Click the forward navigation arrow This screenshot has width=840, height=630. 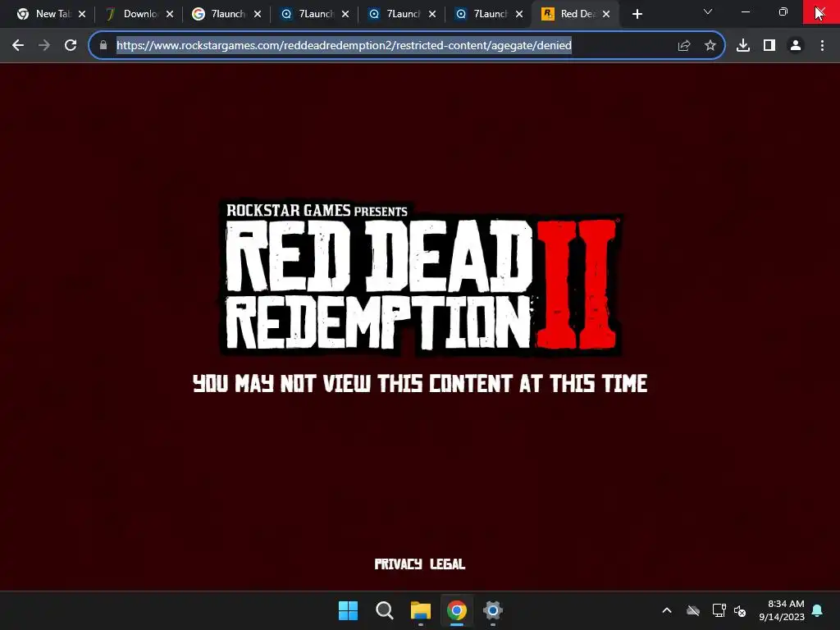coord(44,46)
